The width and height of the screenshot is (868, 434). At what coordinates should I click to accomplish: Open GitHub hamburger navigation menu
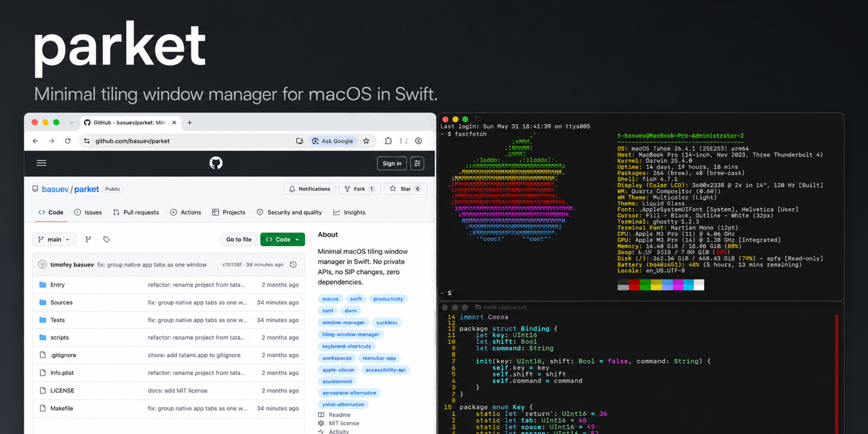pos(41,163)
